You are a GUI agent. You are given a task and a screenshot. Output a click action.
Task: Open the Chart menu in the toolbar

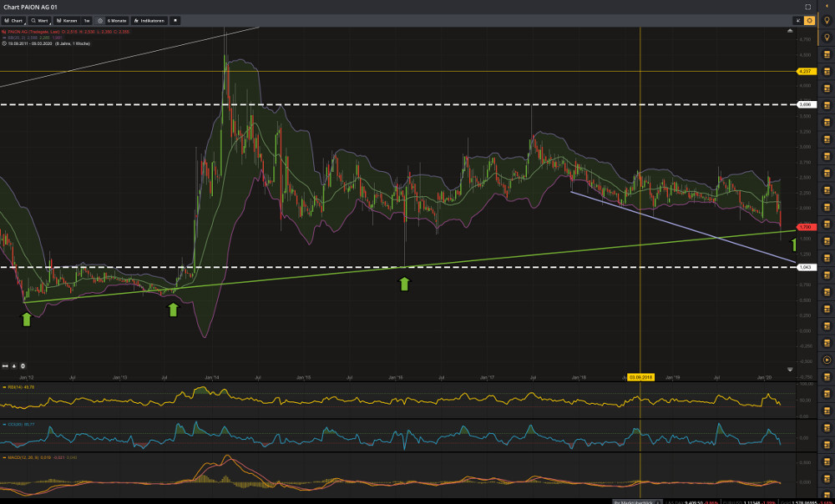click(x=13, y=21)
